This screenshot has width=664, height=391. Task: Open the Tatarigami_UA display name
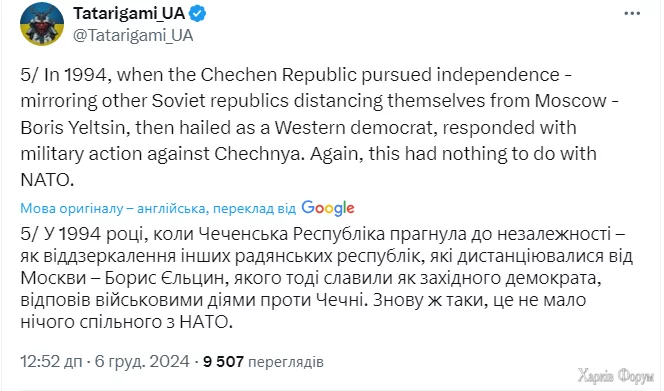coord(129,14)
